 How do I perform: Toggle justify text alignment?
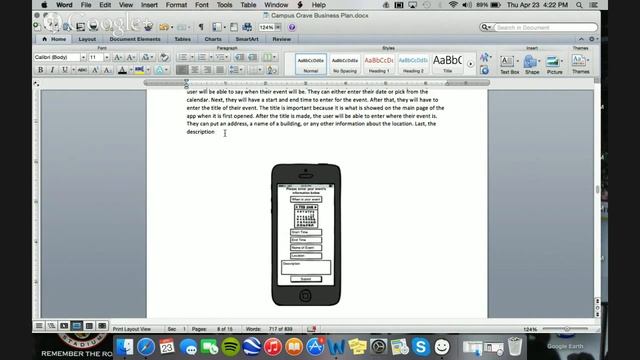coord(220,70)
